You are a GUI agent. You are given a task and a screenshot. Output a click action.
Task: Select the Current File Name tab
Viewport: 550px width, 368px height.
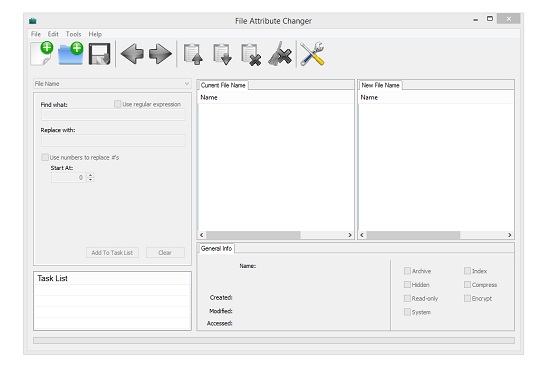223,85
